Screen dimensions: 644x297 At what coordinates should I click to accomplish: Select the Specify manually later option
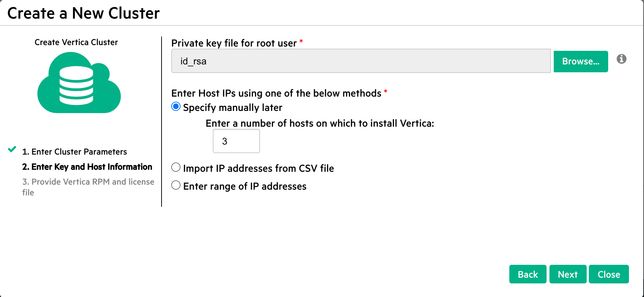point(176,107)
